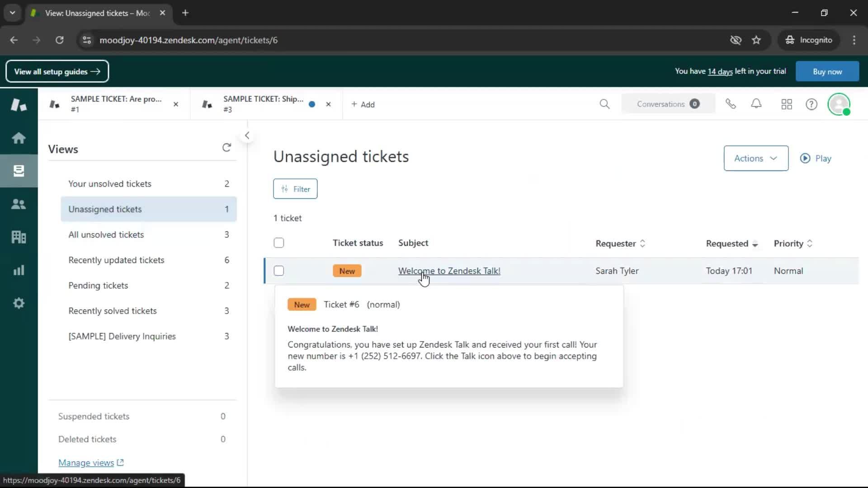Open Welcome to Zendesk Talk! ticket link
This screenshot has height=488, width=868.
449,271
